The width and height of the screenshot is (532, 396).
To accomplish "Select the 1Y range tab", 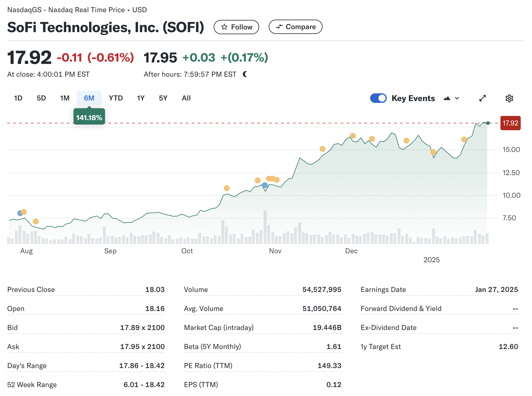I will 141,98.
